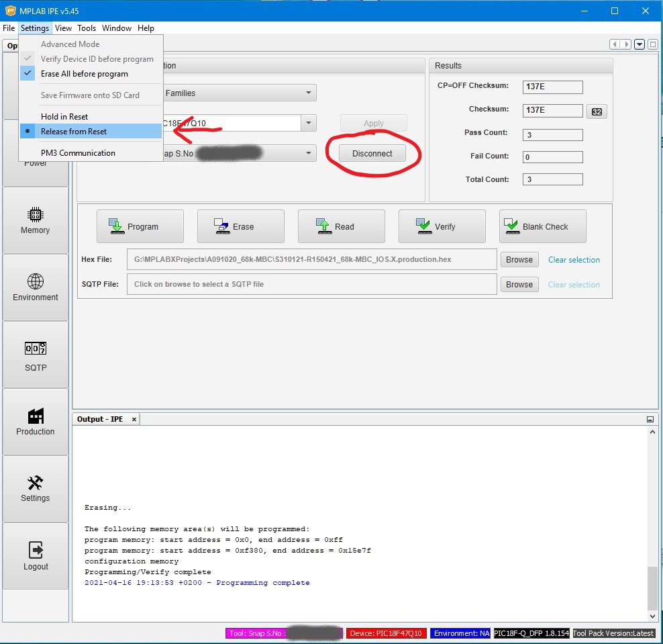This screenshot has width=663, height=644.
Task: Click the MPLAB IPE title bar logo
Action: (10, 11)
